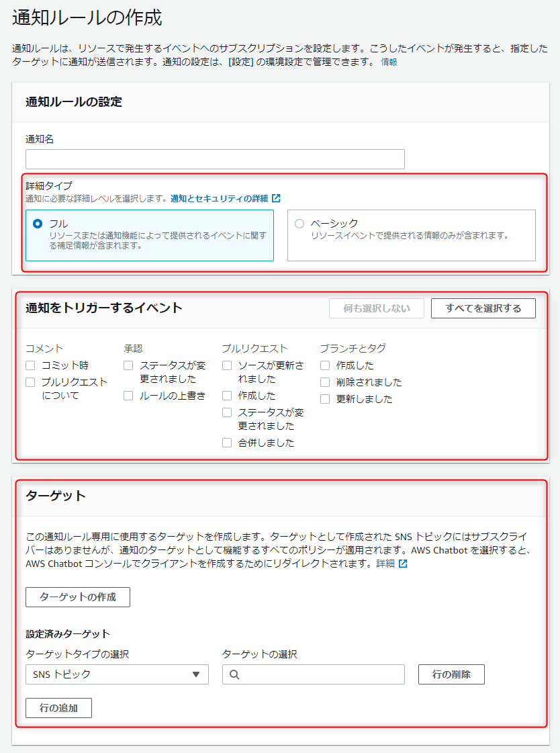This screenshot has width=560, height=753.
Task: Click the すべてを選択する button
Action: 483,308
